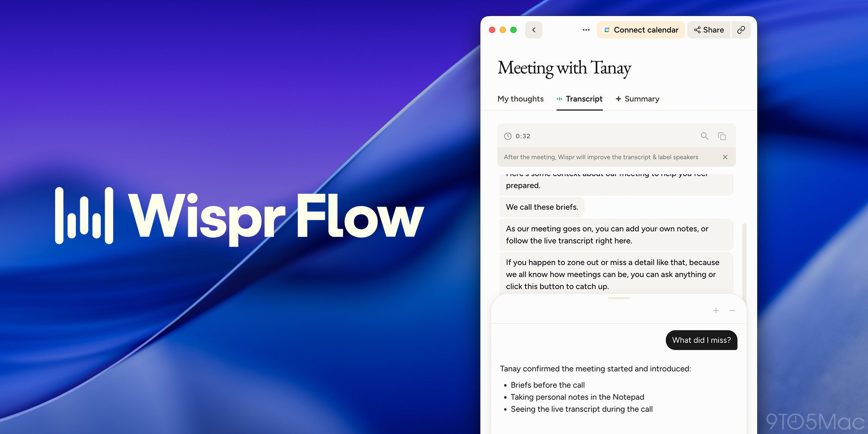Expand chat panel with the plus icon
868x434 pixels.
tap(716, 310)
